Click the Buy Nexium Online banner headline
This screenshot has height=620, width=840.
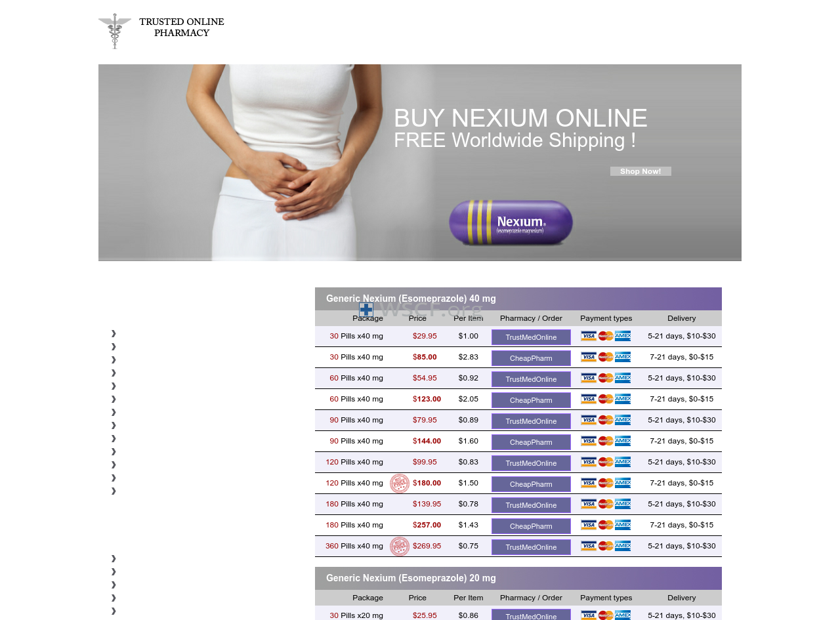(x=520, y=118)
